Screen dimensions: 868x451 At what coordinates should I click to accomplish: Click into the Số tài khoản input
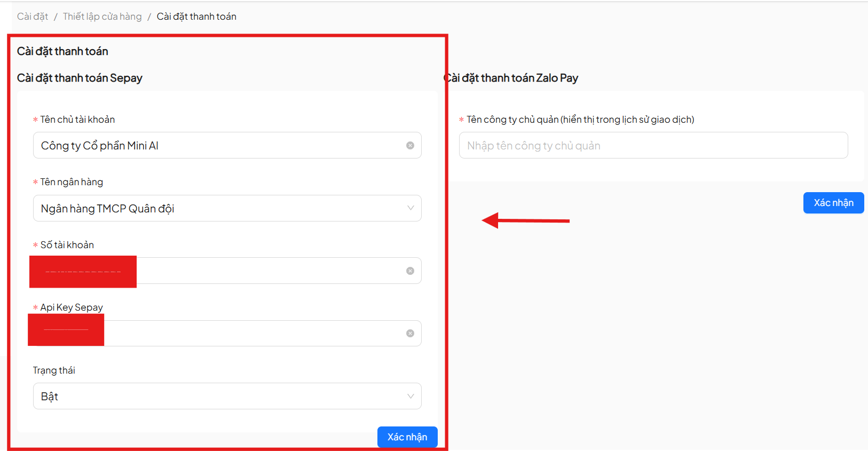[267, 271]
